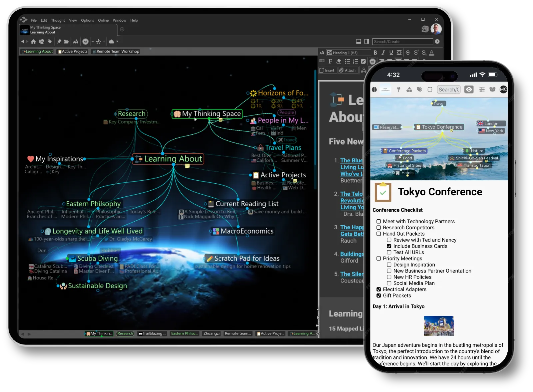
Task: Tap the brain icon on the phone toolbar
Action: 374,90
